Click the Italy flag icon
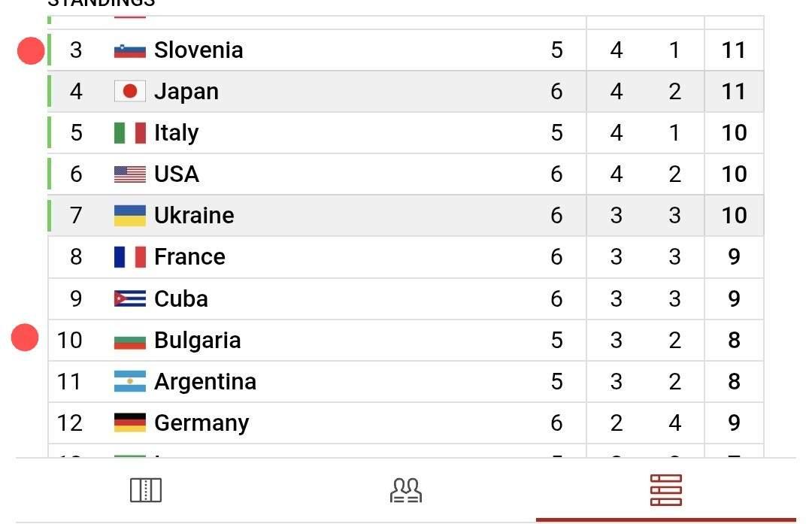Viewport: 812px width, 524px height. pyautogui.click(x=129, y=133)
